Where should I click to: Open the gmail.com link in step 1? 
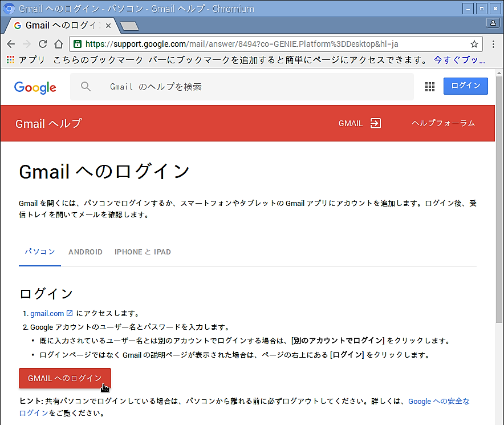click(47, 313)
